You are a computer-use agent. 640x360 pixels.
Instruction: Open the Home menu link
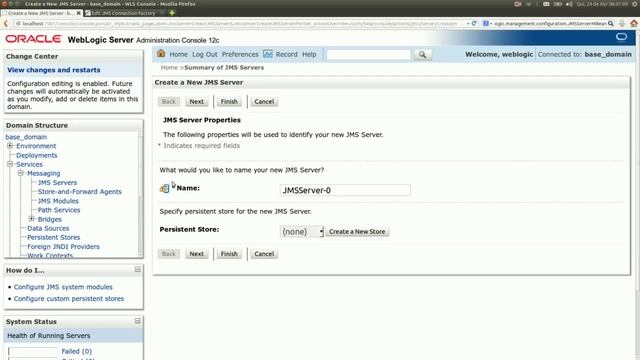(x=178, y=54)
